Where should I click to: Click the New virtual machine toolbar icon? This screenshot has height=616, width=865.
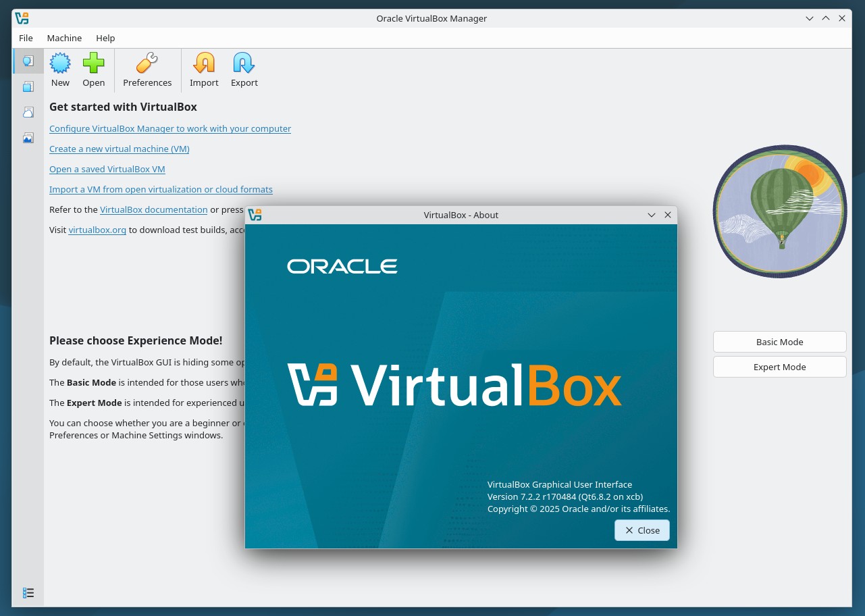click(60, 63)
